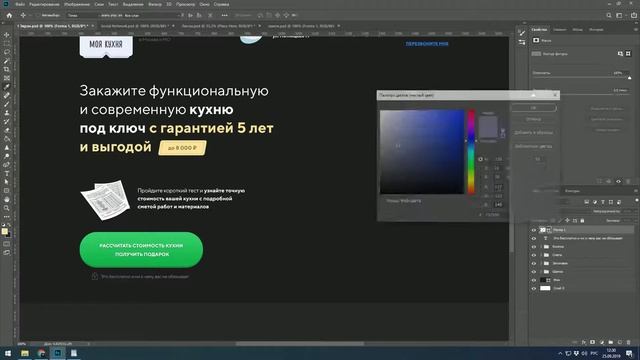The height and width of the screenshot is (360, 640).
Task: Open the Layers panel menu icon
Action: click(636, 191)
